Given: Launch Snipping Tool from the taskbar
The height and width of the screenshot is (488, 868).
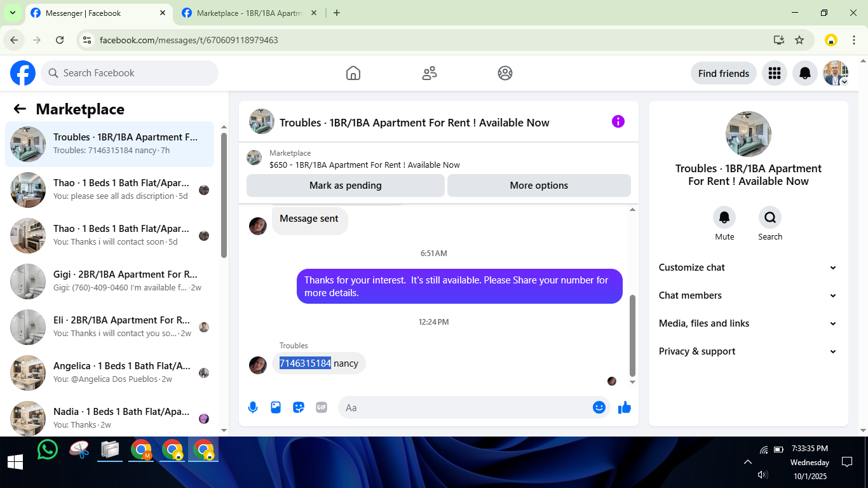Looking at the screenshot, I should [x=79, y=450].
